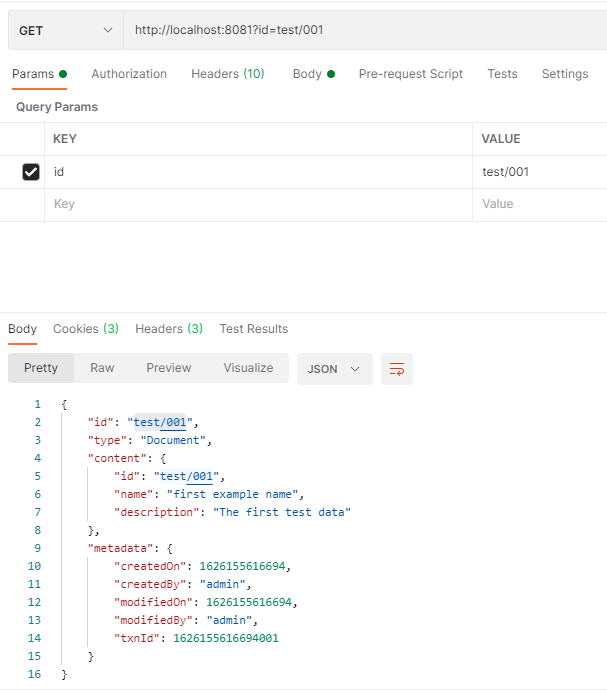Click the test/001 value cell

(x=540, y=172)
